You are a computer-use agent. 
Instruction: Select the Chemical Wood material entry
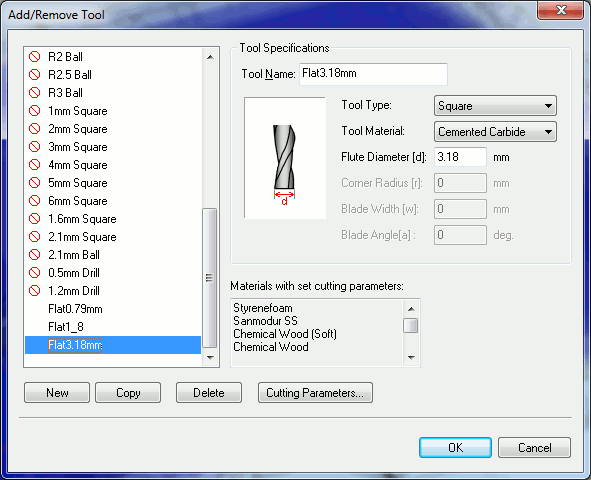271,347
